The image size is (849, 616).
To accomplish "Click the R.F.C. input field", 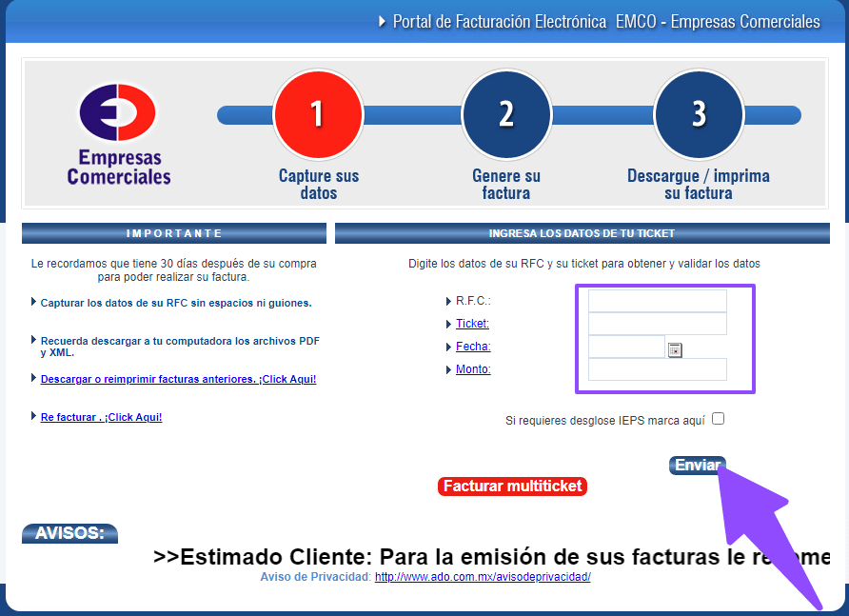I will pyautogui.click(x=658, y=301).
